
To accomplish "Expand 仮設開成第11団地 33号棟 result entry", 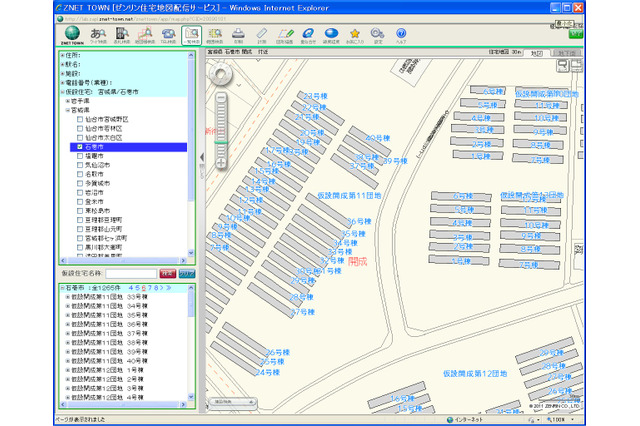I will [67, 297].
